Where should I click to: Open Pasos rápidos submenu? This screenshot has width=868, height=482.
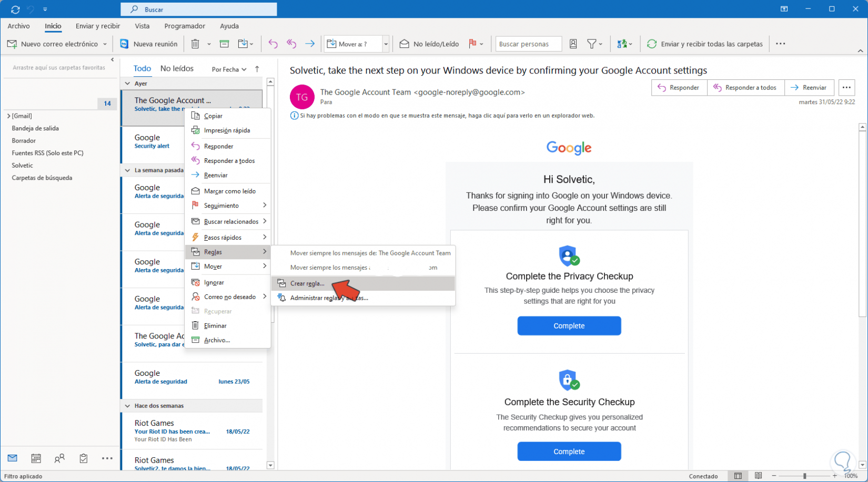click(x=228, y=237)
